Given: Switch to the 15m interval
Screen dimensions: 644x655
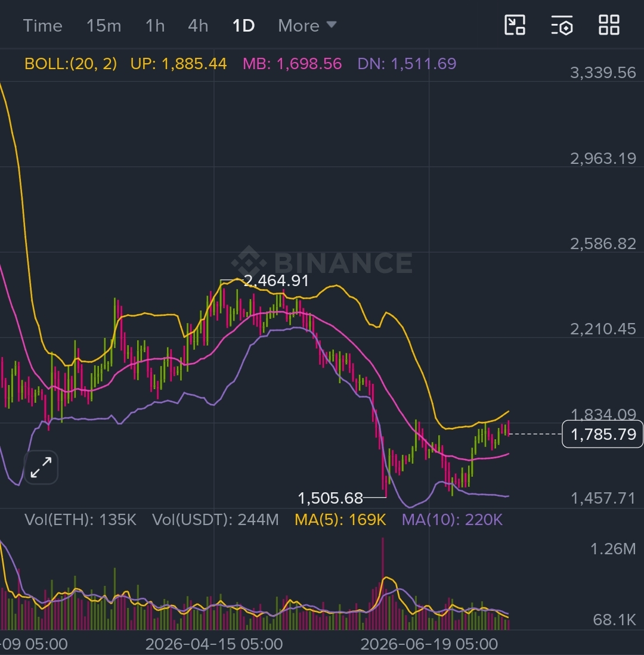Looking at the screenshot, I should pos(104,26).
